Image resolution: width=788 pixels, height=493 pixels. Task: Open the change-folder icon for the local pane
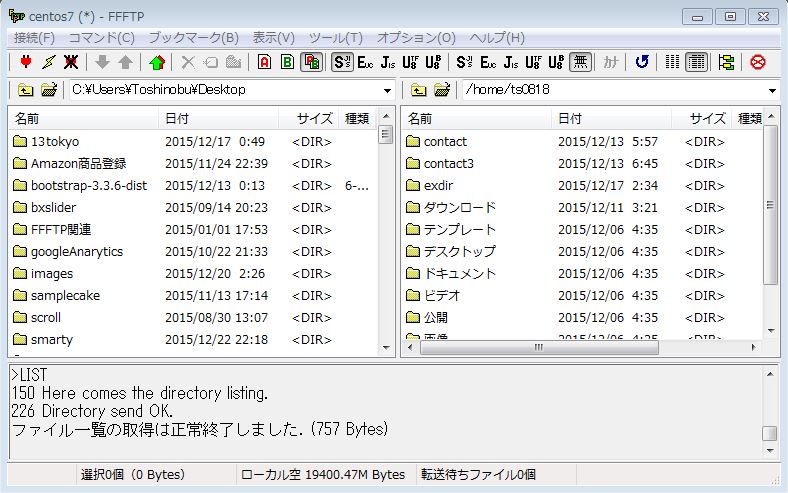(49, 90)
